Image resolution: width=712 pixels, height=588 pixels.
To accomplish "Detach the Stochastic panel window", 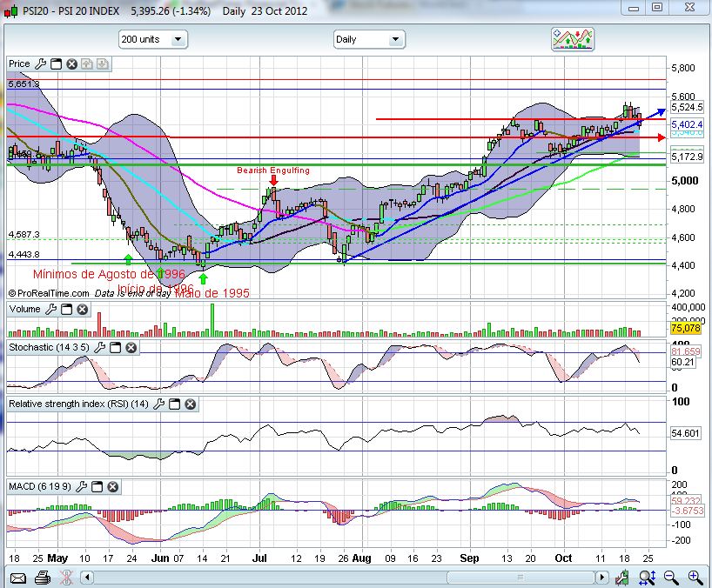I will click(116, 348).
